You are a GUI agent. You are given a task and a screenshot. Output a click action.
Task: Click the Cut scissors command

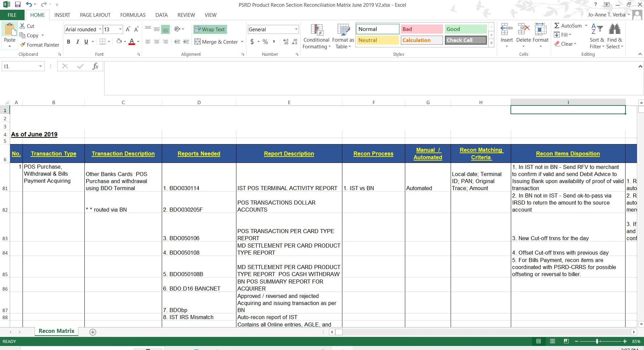(27, 26)
